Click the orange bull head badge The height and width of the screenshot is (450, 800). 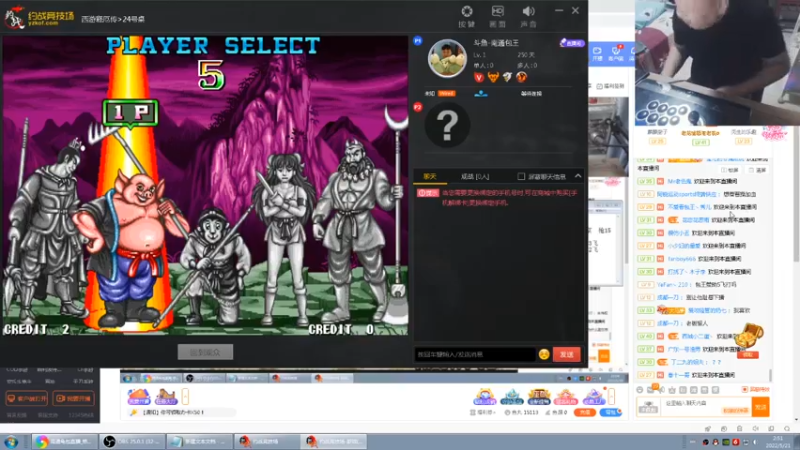[493, 77]
